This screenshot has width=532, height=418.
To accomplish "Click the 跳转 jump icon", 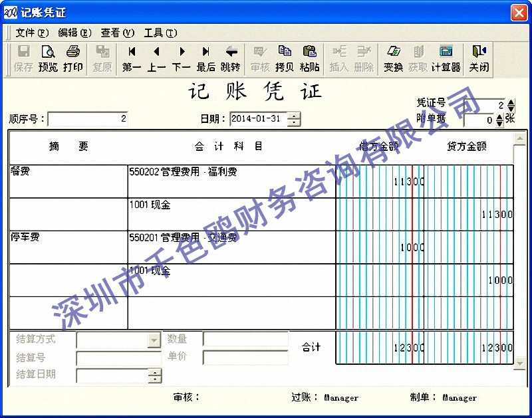I will pyautogui.click(x=231, y=58).
